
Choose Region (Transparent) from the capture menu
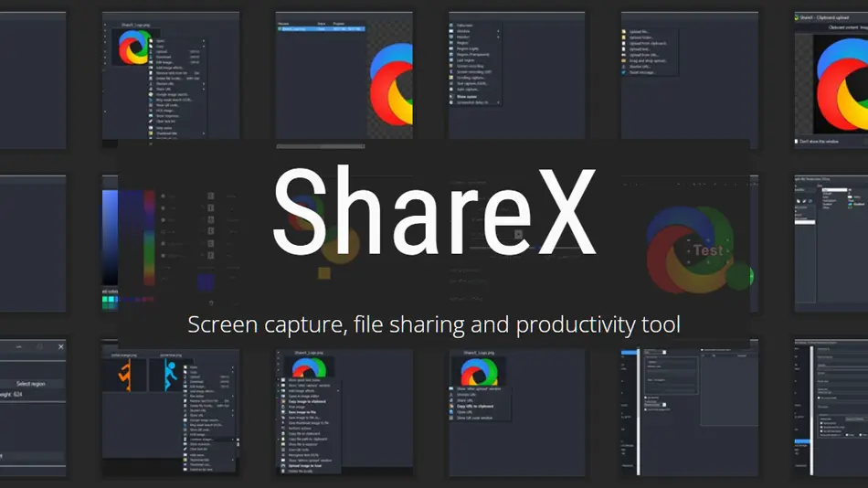[x=472, y=54]
